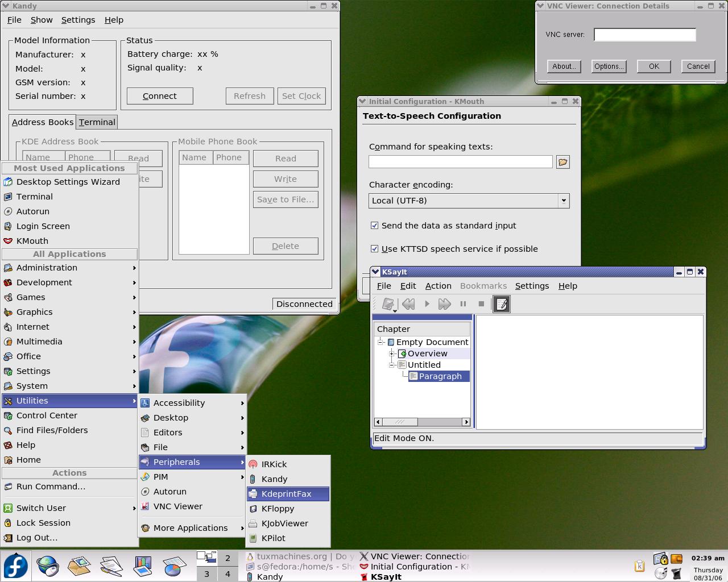This screenshot has height=582, width=728.
Task: Click Log Out... in the start menu
Action: 70,538
